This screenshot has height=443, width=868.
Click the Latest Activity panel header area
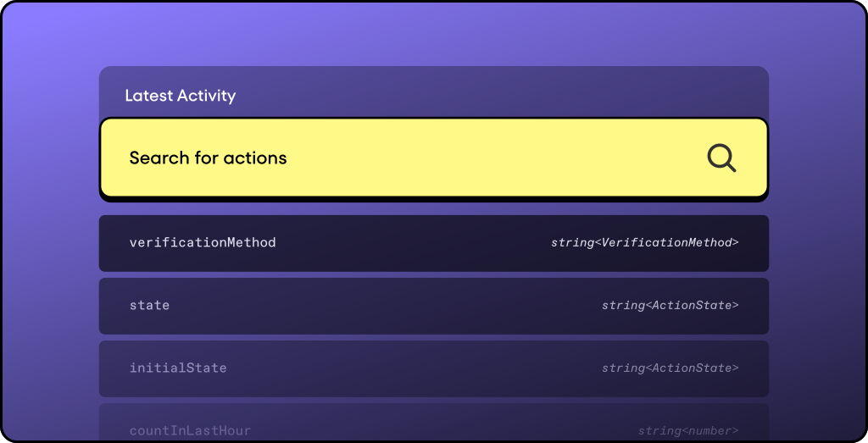pos(434,92)
